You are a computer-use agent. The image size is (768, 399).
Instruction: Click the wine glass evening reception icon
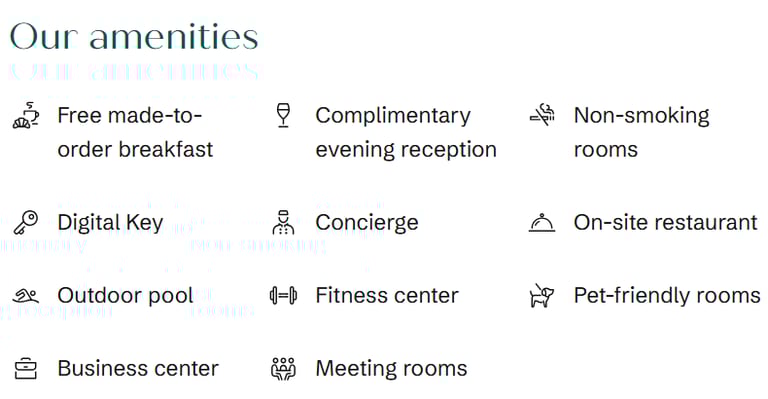click(284, 116)
